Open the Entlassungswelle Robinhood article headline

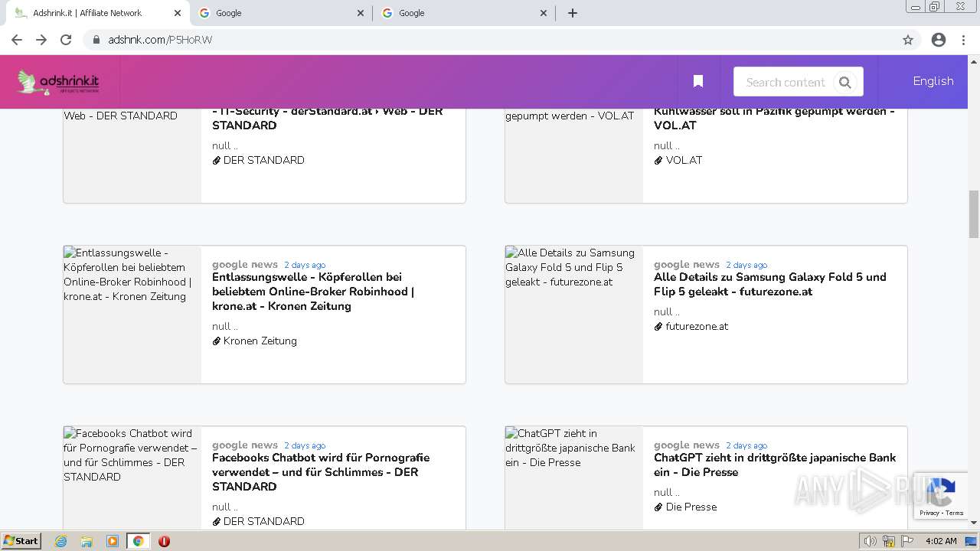click(x=313, y=292)
